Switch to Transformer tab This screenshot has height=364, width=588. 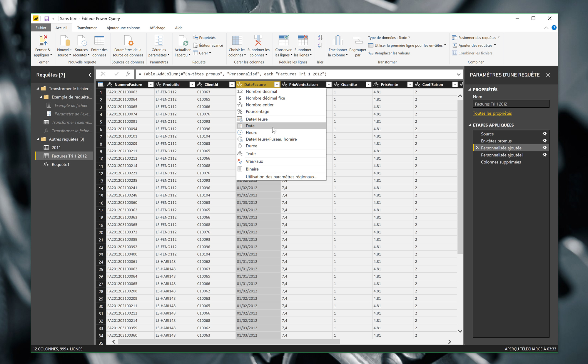87,28
